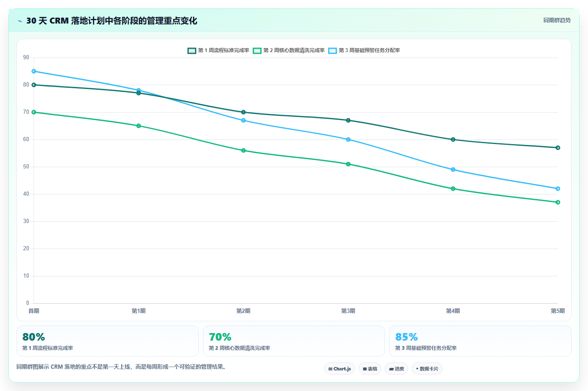Screen dimensions: 588x391
Task: Click light green data point at 第2期 (56)
Action: [x=243, y=150]
